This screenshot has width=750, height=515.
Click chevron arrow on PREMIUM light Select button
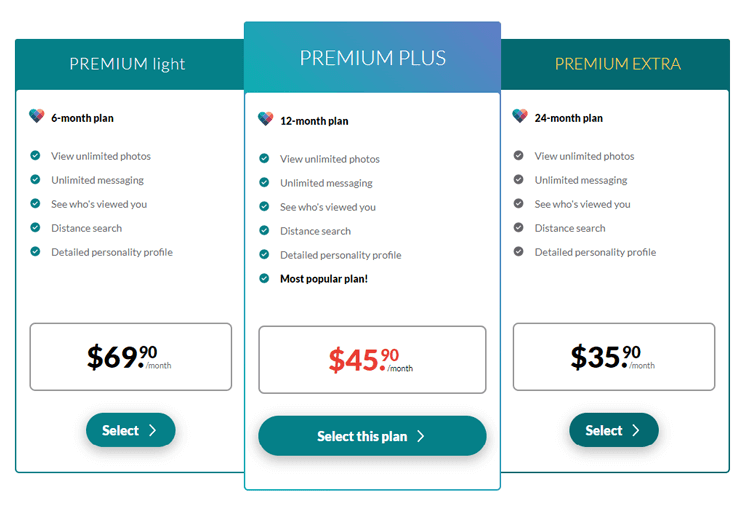pyautogui.click(x=153, y=430)
